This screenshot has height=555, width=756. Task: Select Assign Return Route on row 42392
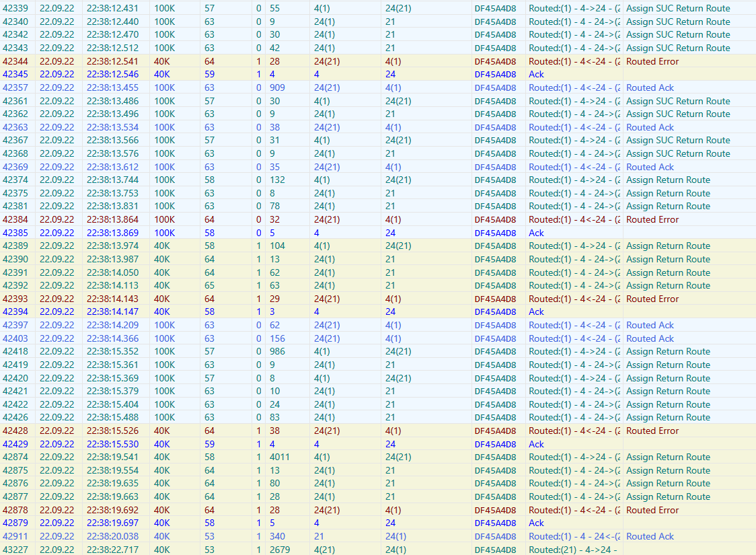click(x=669, y=285)
